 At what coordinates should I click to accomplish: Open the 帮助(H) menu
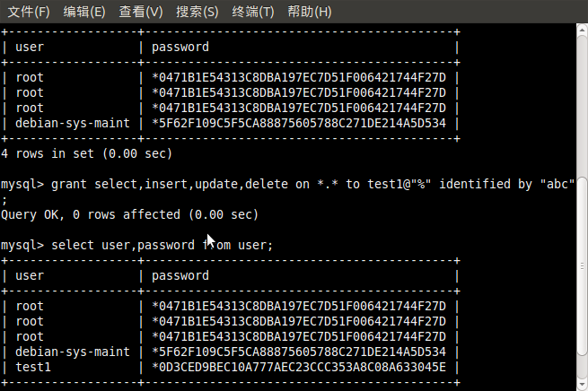pos(310,12)
